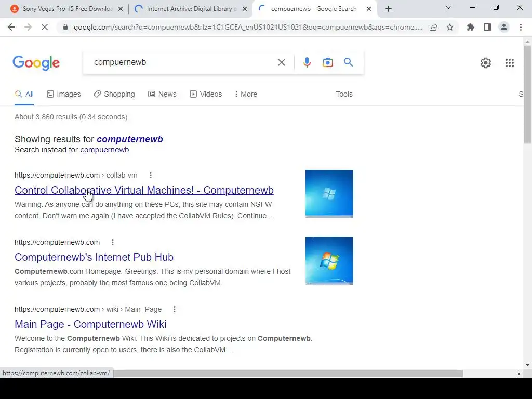The image size is (532, 399).
Task: Open the Google apps grid
Action: [x=509, y=63]
